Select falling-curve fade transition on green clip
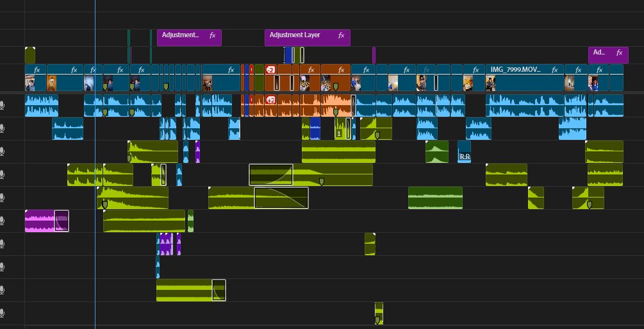644x329 pixels. [x=281, y=198]
